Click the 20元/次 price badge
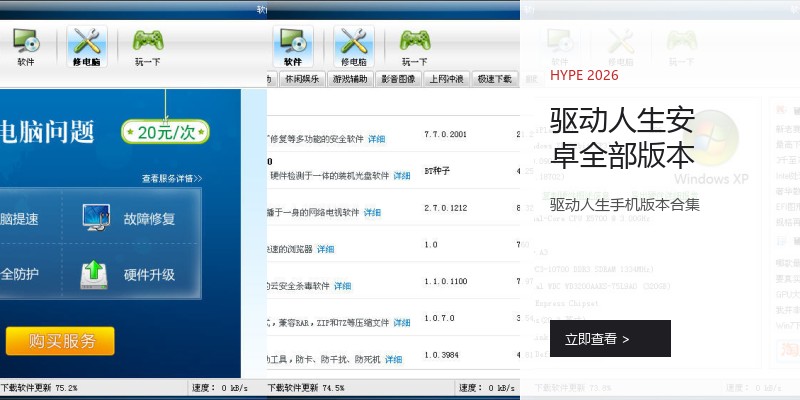Screen dimensions: 800x400 [165, 132]
